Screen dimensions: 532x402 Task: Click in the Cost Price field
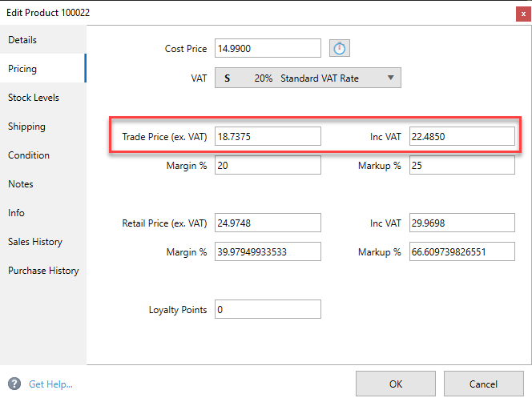click(x=268, y=49)
